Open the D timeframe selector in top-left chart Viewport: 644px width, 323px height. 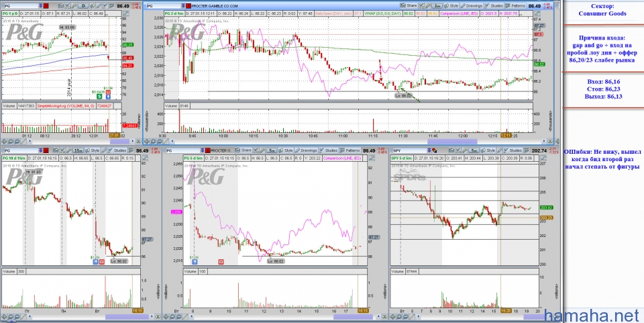click(83, 6)
